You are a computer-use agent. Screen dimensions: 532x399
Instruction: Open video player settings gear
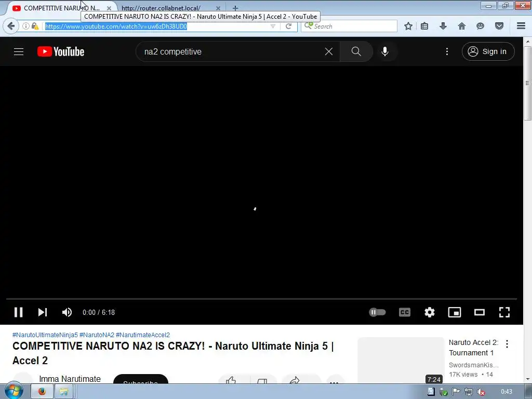click(x=430, y=312)
